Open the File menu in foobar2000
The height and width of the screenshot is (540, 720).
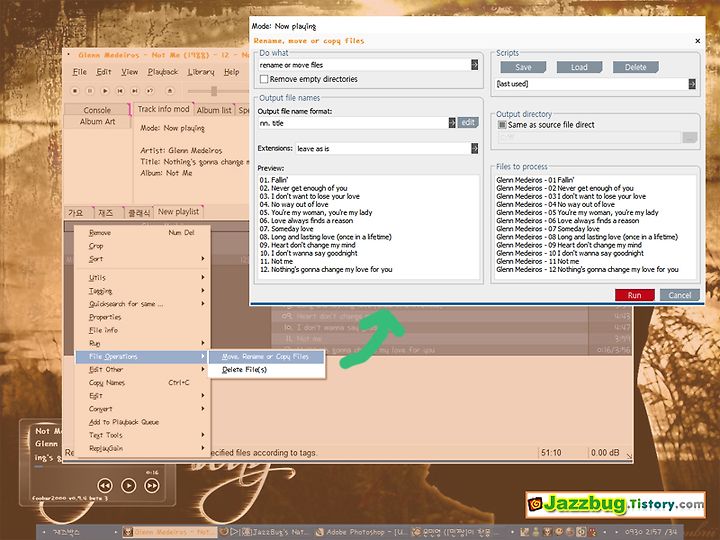[x=80, y=72]
